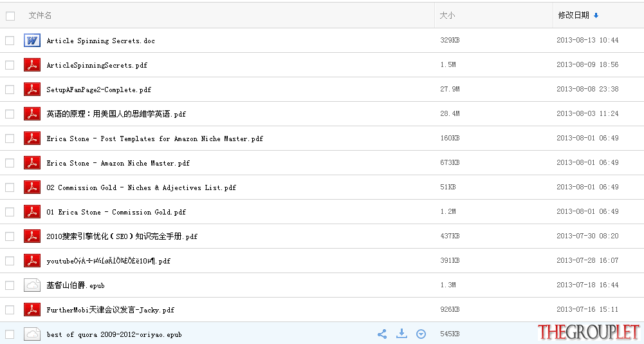Download the best of quora epub file
This screenshot has width=644, height=344.
coord(401,334)
